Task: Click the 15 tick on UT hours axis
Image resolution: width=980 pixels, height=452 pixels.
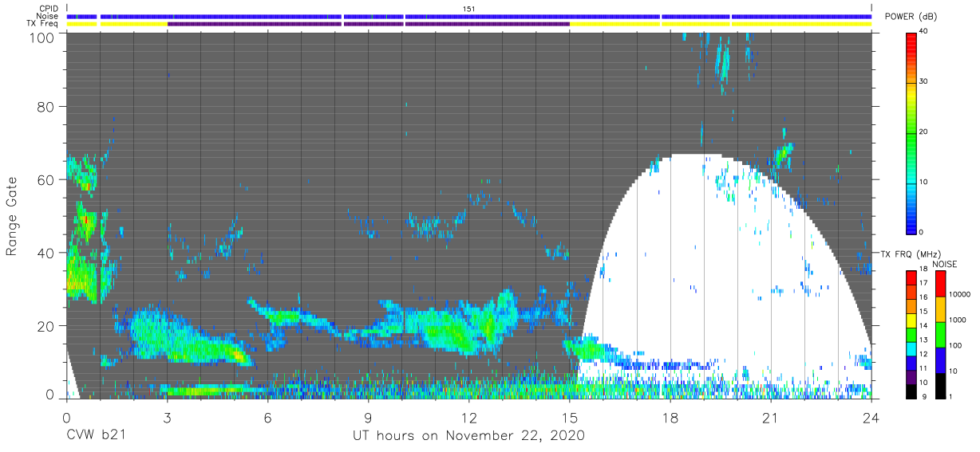Action: pos(569,416)
